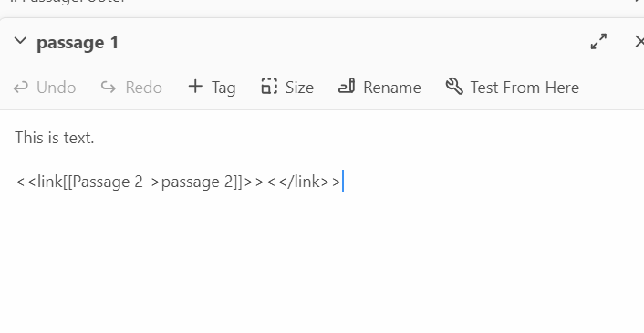Click the plus icon to add a tag
Image resolution: width=644 pixels, height=333 pixels.
click(195, 87)
